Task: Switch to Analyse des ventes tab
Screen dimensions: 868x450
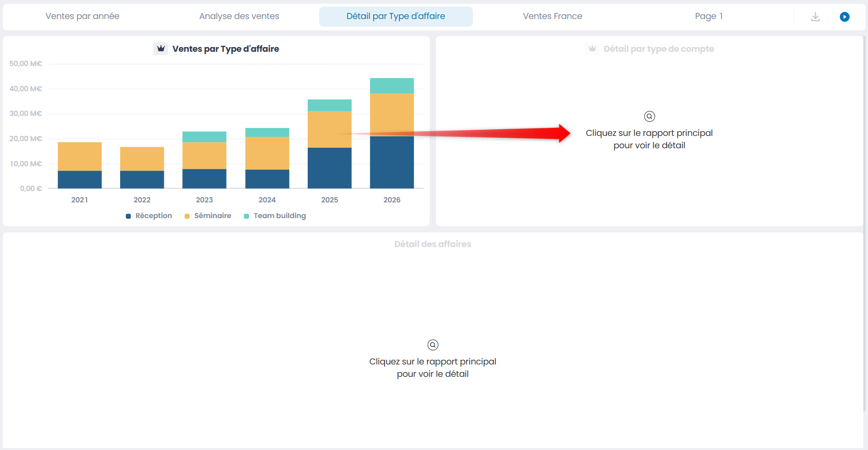Action: pyautogui.click(x=239, y=16)
